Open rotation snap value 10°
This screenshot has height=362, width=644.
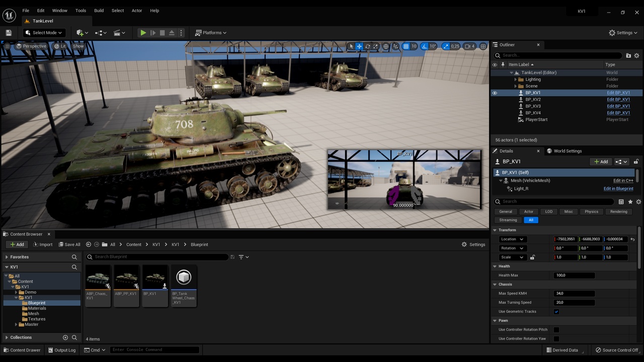click(433, 46)
